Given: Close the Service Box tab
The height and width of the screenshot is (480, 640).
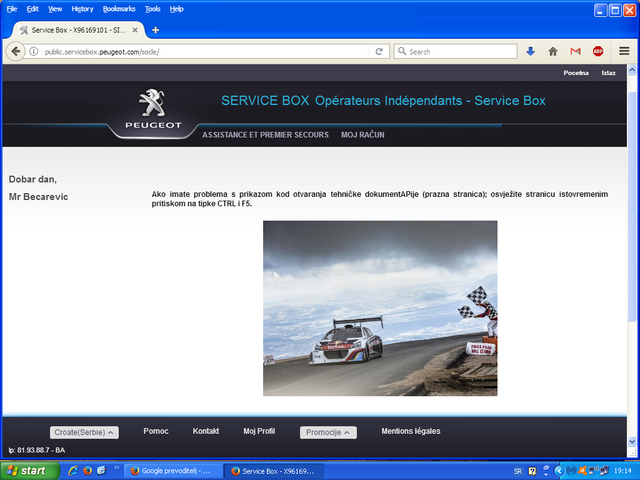Looking at the screenshot, I should coord(135,30).
